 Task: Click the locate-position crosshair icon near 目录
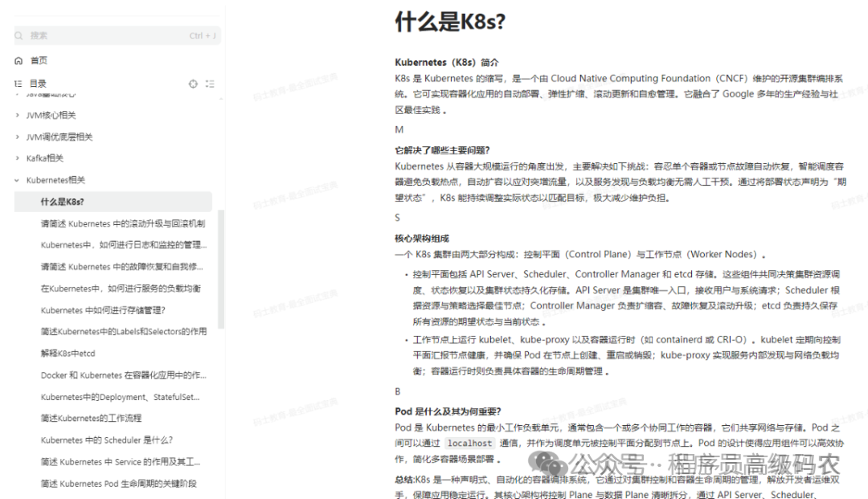193,83
